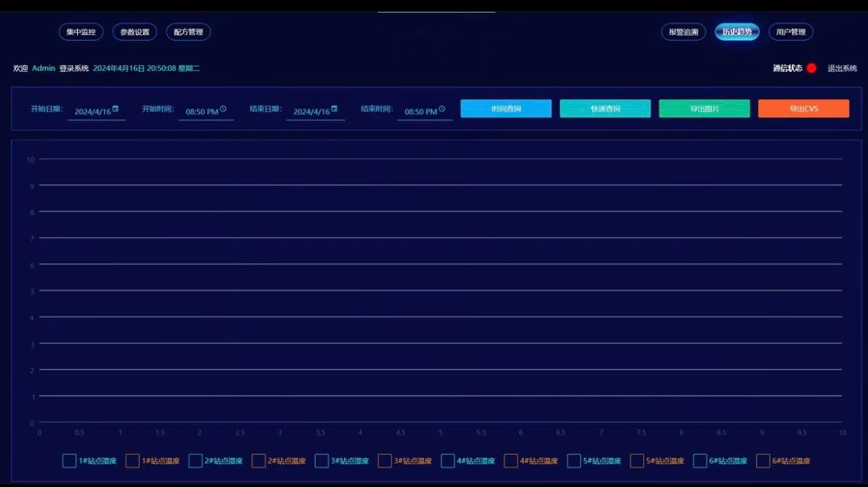Toggle the orange 2#站点温度 checkbox
Viewport: 868px width, 487px height.
coord(258,460)
